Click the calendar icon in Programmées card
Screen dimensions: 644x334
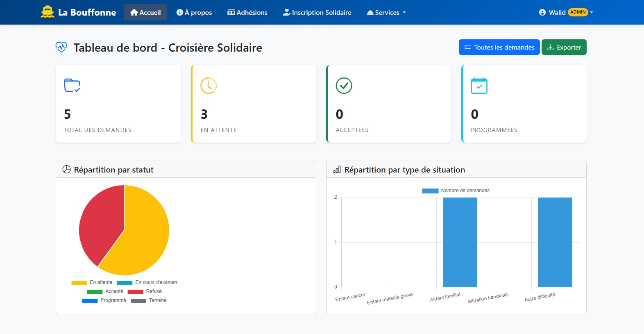click(479, 85)
